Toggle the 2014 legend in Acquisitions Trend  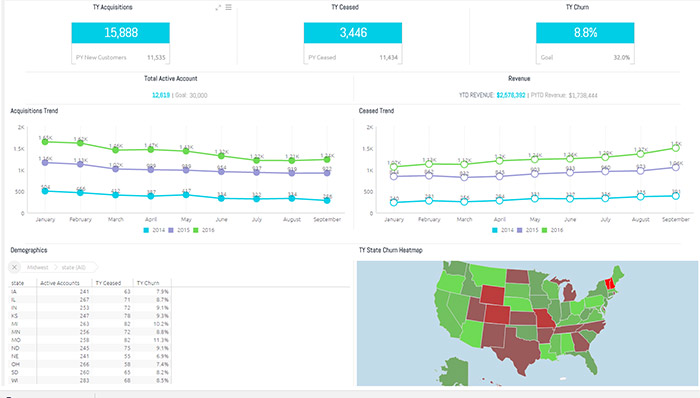coord(154,230)
